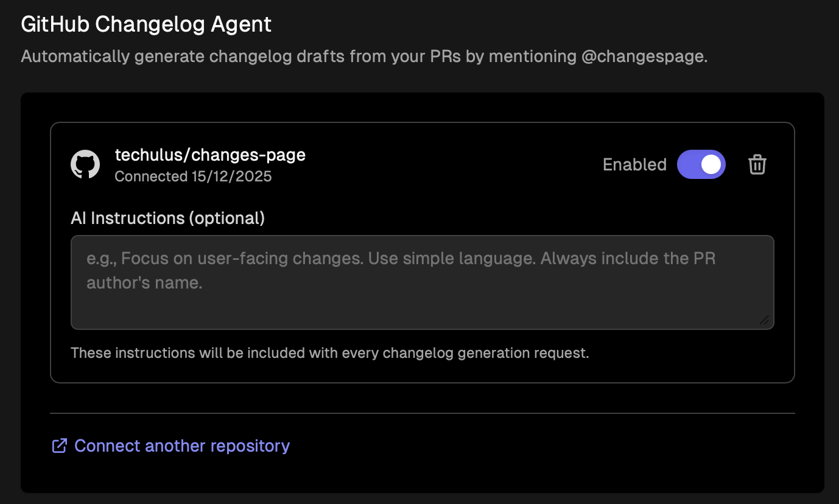The width and height of the screenshot is (839, 504).
Task: Open Connect another repository link
Action: (181, 446)
